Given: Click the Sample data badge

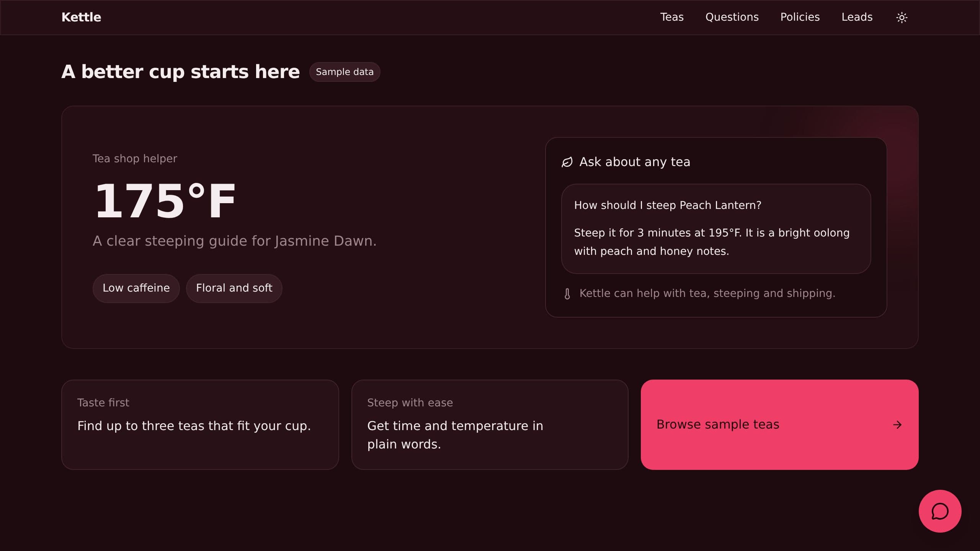Looking at the screenshot, I should (345, 72).
